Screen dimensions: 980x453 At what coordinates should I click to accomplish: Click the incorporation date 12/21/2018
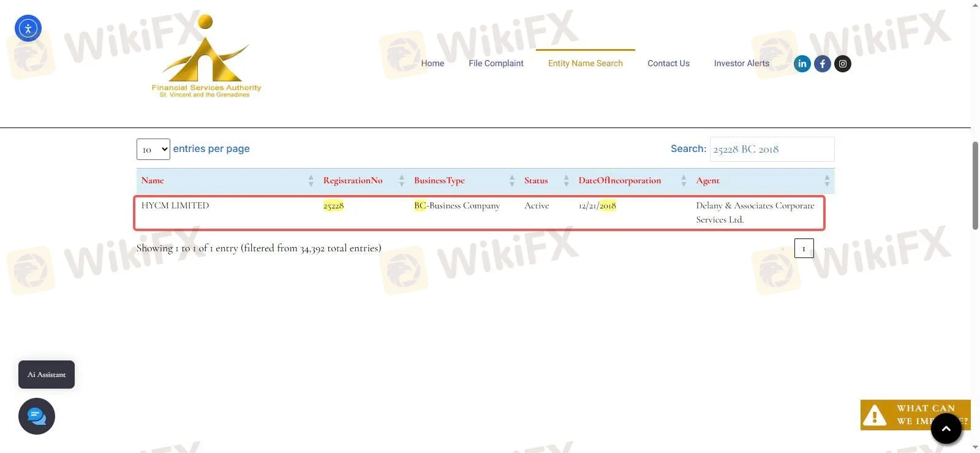pos(597,206)
